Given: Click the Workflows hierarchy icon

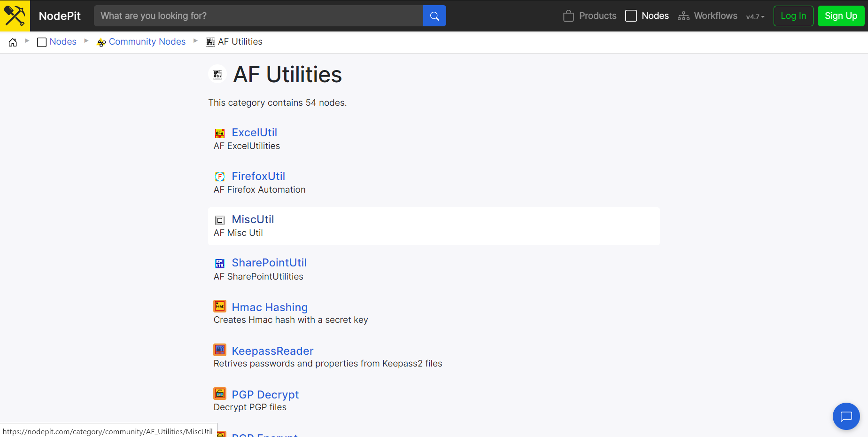Looking at the screenshot, I should coord(683,16).
